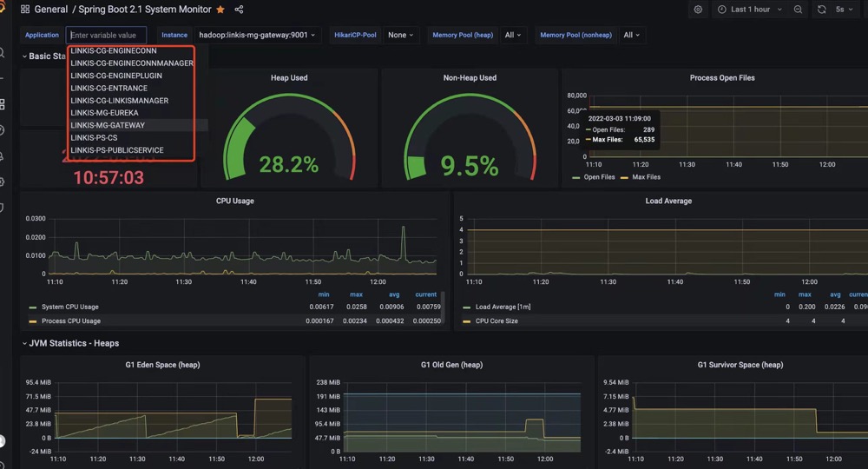
Task: Click the dashboard grid icon beside General
Action: pos(24,10)
